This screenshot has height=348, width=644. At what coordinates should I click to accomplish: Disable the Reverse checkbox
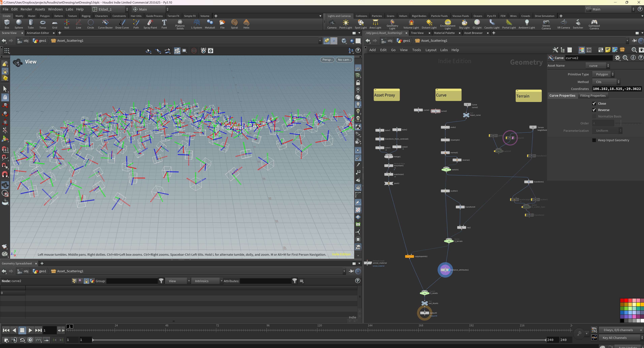click(x=594, y=110)
